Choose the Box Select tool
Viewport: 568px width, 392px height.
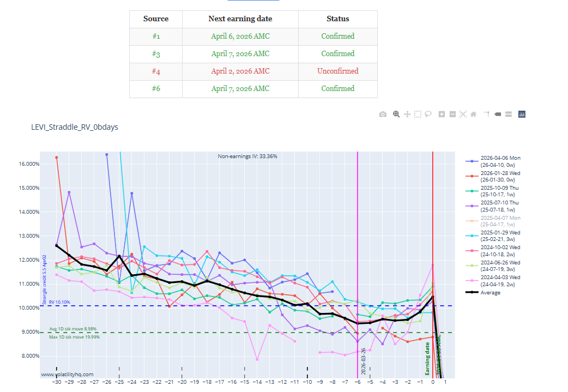[418, 114]
